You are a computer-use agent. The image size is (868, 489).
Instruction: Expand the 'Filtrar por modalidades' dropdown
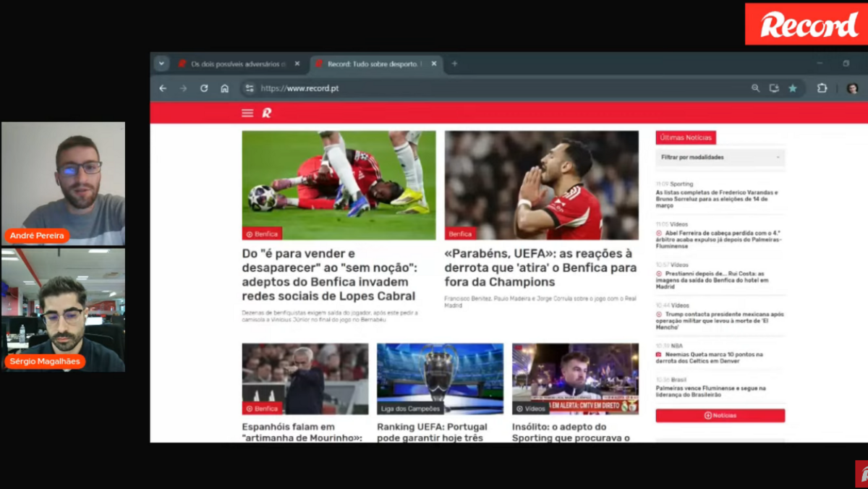(x=720, y=157)
